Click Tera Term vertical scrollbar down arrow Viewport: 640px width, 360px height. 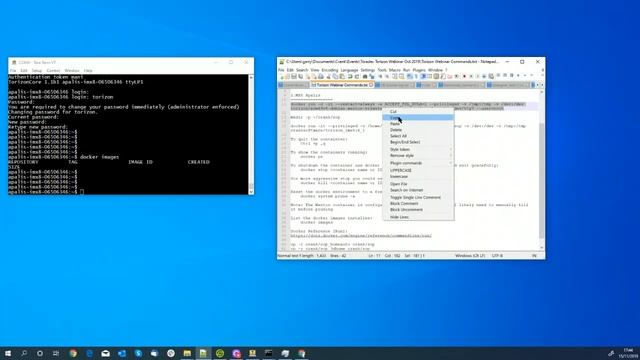click(x=251, y=191)
